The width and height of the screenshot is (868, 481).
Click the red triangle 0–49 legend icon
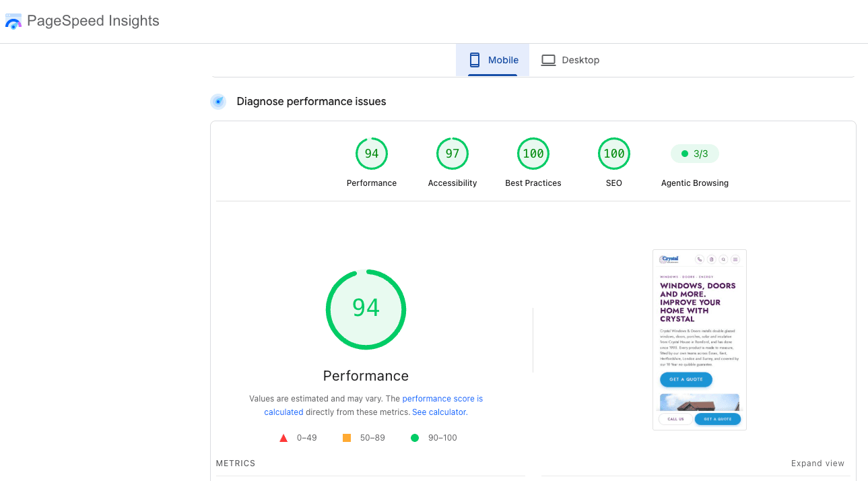(x=283, y=438)
